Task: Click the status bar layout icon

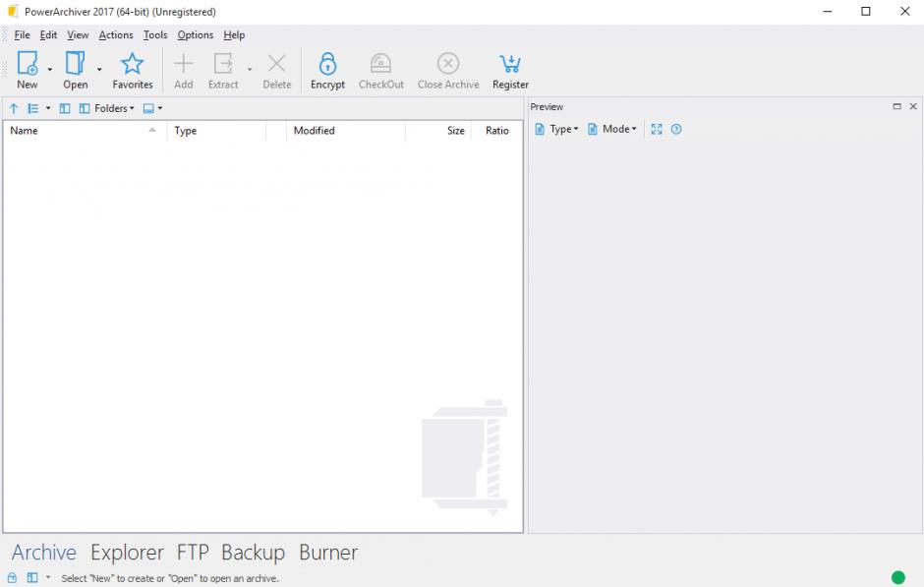Action: [32, 578]
